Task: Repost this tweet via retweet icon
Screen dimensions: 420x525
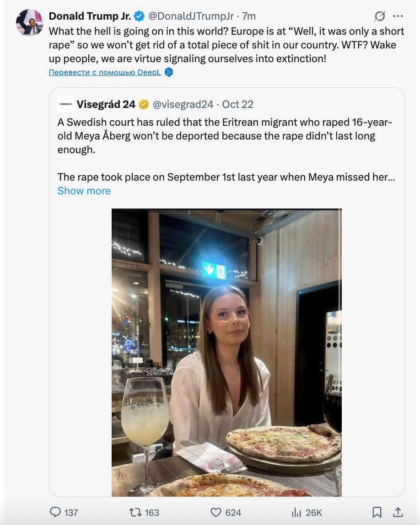Action: point(135,512)
